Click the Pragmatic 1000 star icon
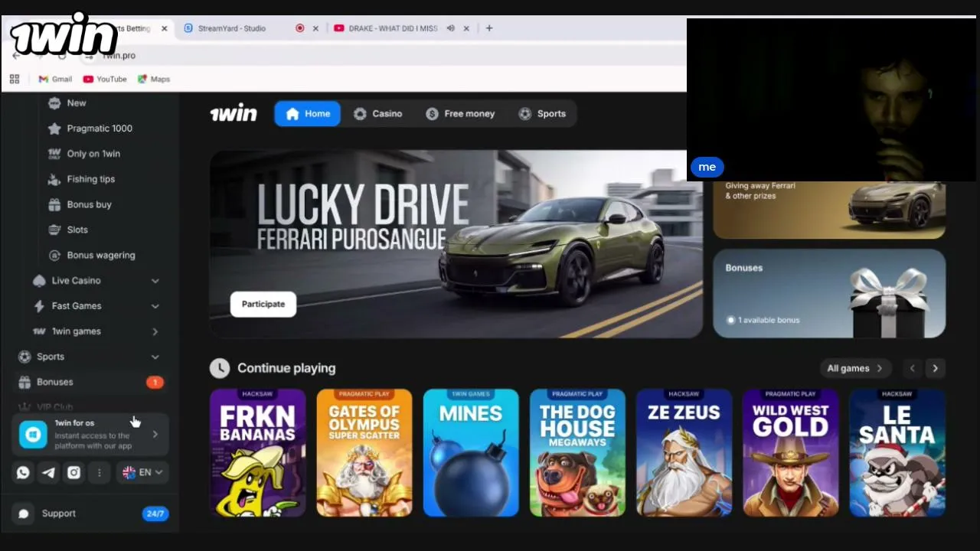The height and width of the screenshot is (551, 980). (54, 129)
